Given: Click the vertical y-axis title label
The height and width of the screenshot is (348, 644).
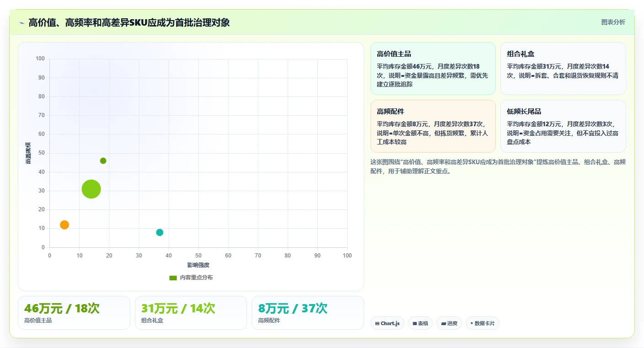Looking at the screenshot, I should click(28, 153).
